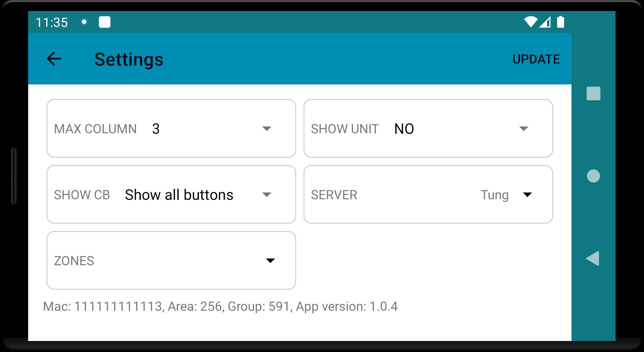Tap the Android recent apps square button
This screenshot has width=644, height=352.
pos(593,94)
